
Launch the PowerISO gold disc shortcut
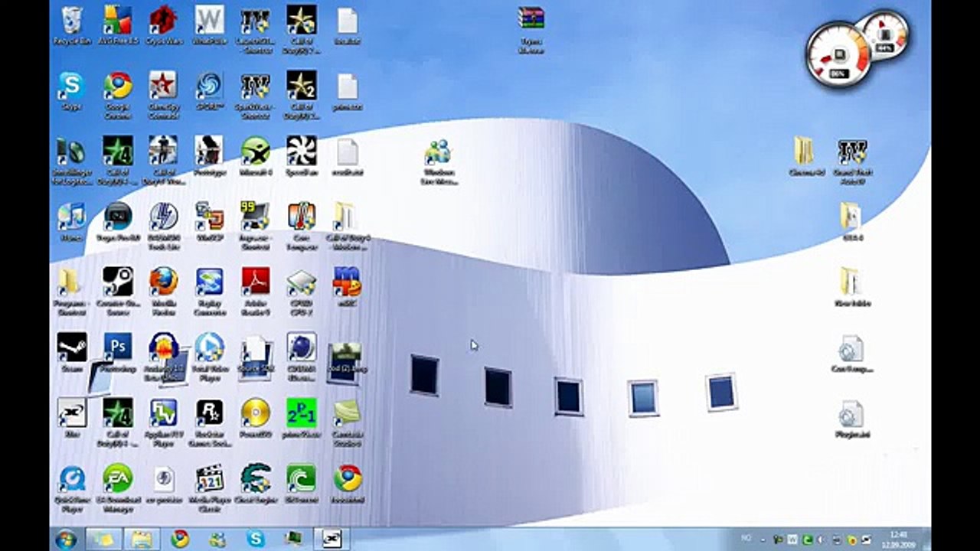tap(255, 419)
